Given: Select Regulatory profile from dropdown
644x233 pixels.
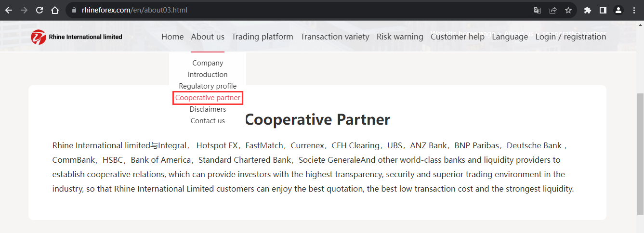Looking at the screenshot, I should coord(208,86).
